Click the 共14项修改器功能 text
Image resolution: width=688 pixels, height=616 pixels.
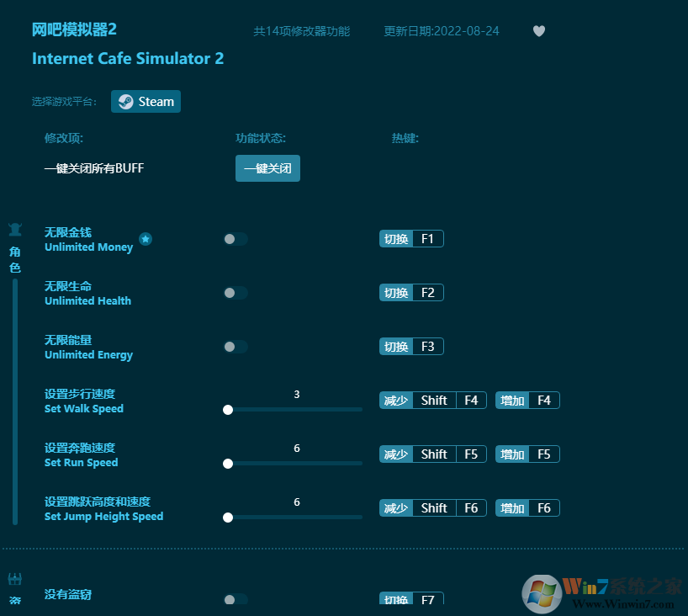tap(301, 31)
